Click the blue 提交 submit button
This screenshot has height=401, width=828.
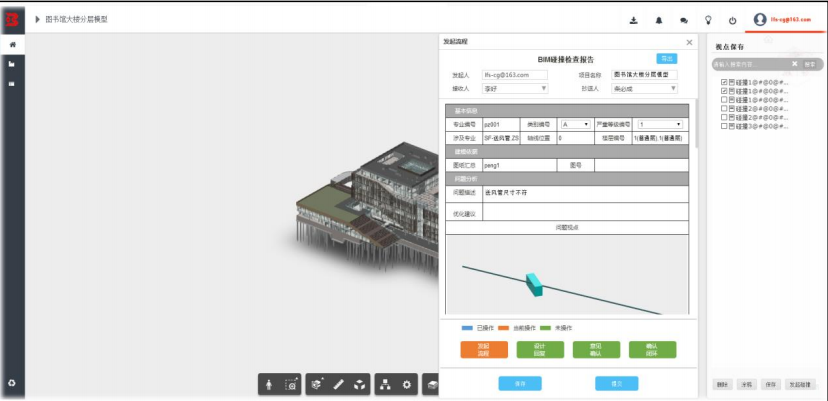(616, 384)
